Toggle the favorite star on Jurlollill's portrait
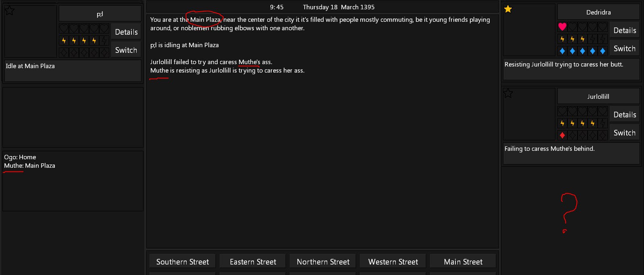This screenshot has height=275, width=644. coord(508,93)
